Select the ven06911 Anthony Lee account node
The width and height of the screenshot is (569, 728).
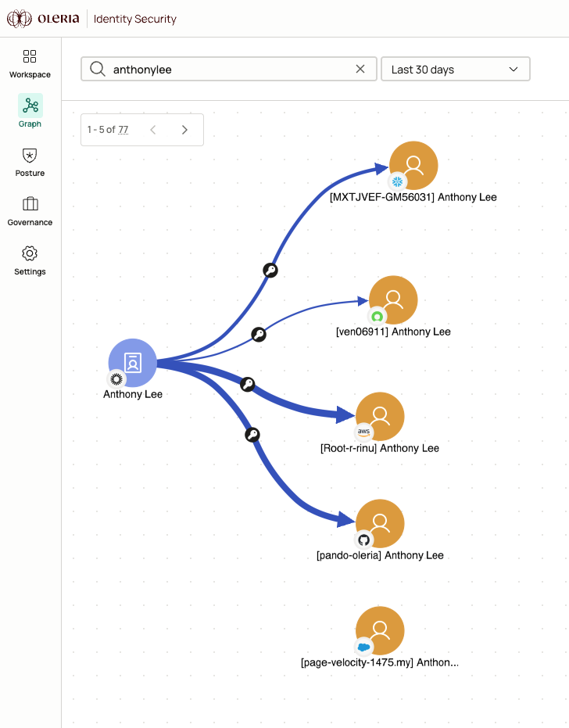click(394, 300)
